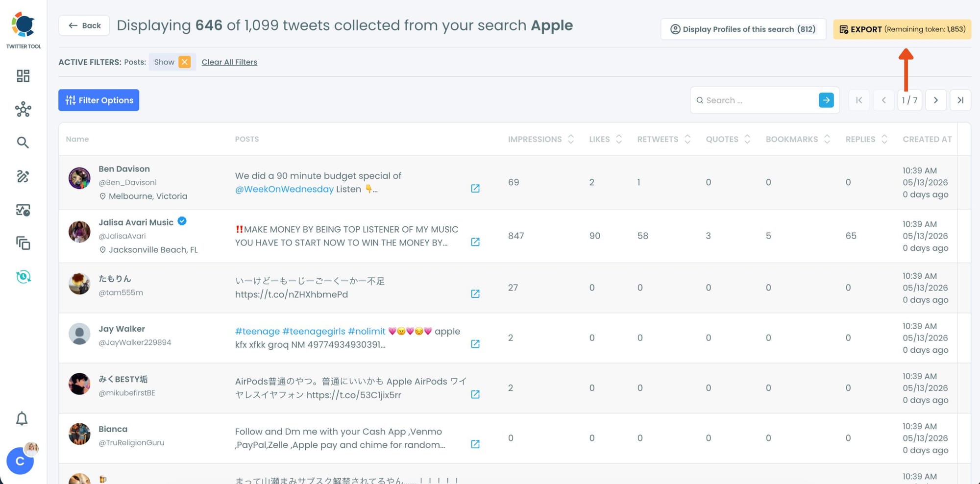Select the name Ben Davison

(124, 169)
